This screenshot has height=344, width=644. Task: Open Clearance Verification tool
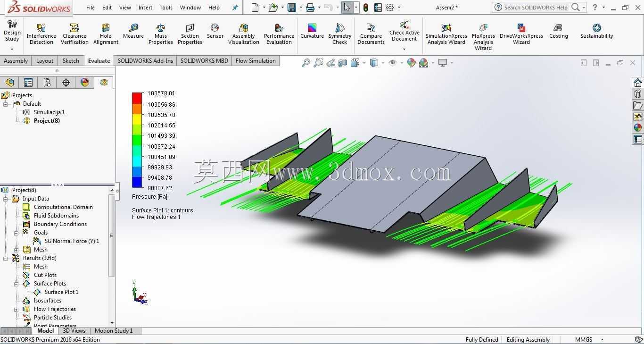[74, 34]
